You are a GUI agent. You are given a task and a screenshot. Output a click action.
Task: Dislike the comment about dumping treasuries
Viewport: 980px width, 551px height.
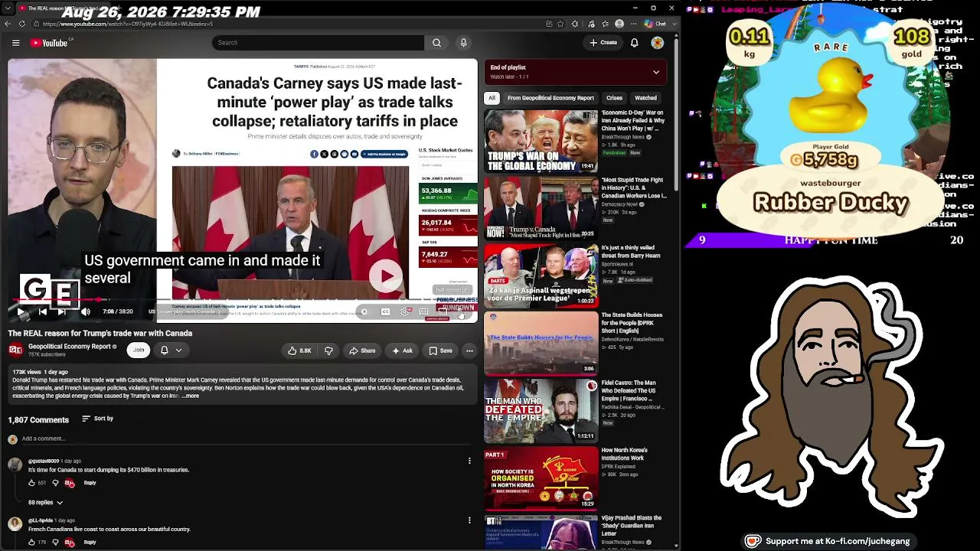pos(55,483)
